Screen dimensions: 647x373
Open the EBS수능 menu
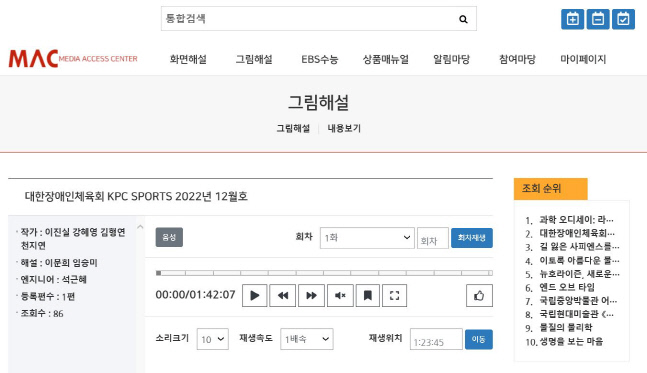click(x=320, y=59)
